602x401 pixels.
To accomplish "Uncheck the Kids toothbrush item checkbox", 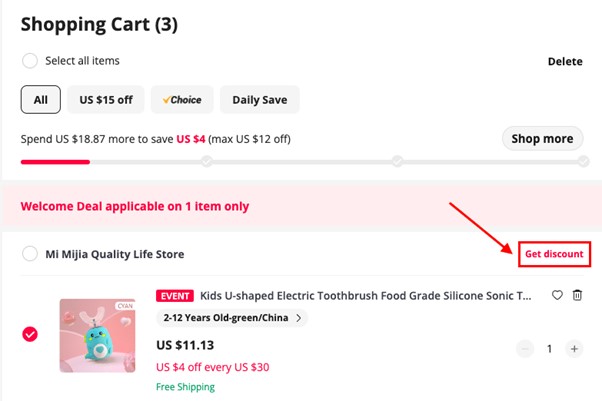I will 30,334.
